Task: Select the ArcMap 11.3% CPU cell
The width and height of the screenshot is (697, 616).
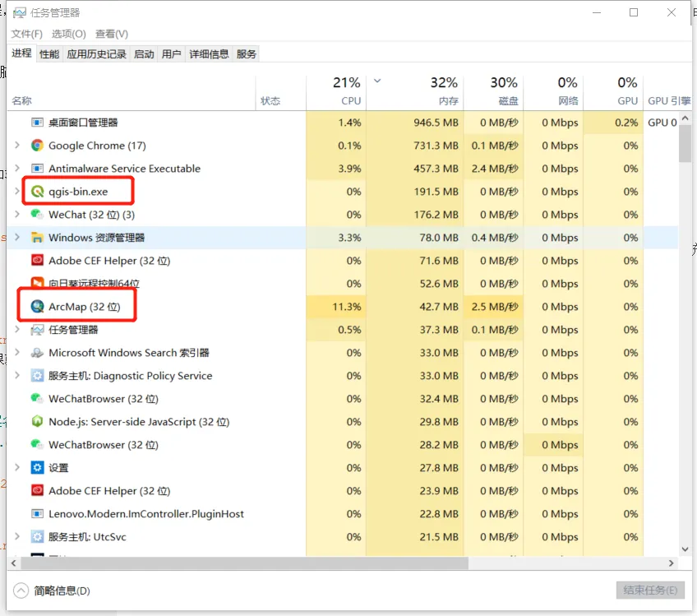Action: tap(336, 307)
